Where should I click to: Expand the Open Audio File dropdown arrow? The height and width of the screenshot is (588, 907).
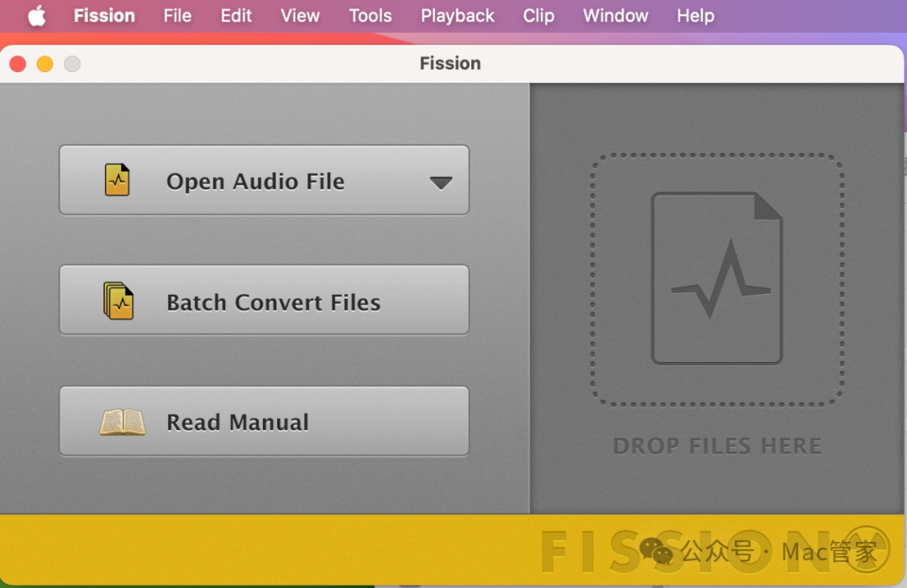(x=441, y=183)
